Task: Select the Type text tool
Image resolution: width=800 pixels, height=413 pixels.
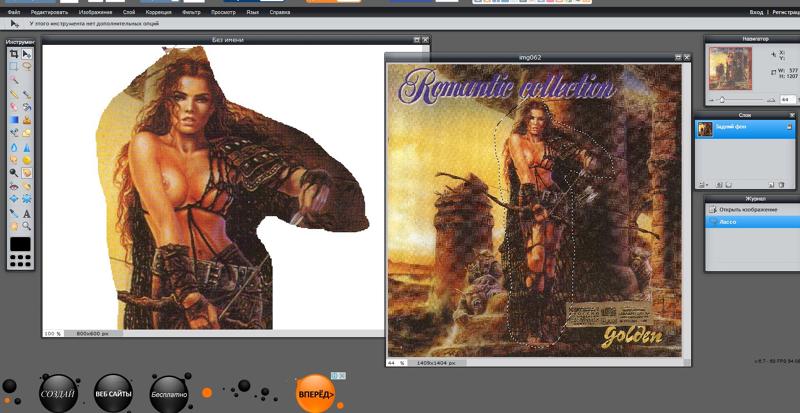Action: [x=27, y=213]
